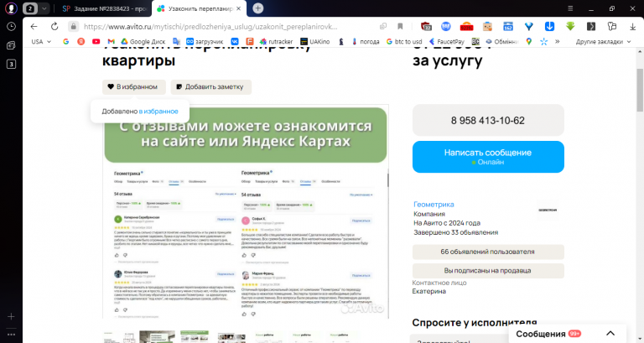Open the blue 162 counter extension
The height and width of the screenshot is (343, 644).
tap(508, 27)
